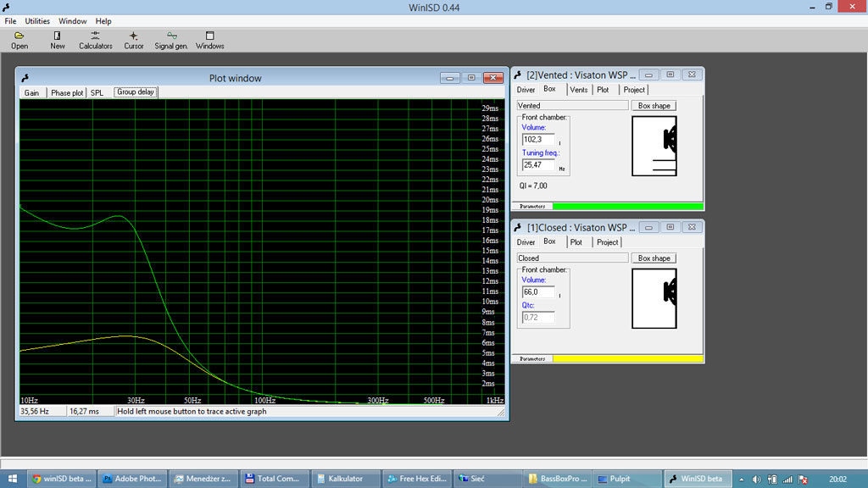Click the Tuning freq. input field

tap(538, 165)
